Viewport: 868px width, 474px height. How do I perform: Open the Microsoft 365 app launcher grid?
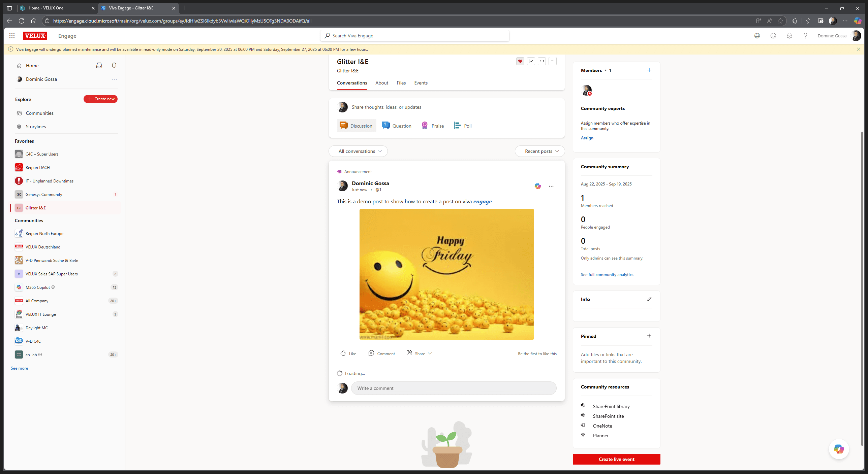coord(12,36)
